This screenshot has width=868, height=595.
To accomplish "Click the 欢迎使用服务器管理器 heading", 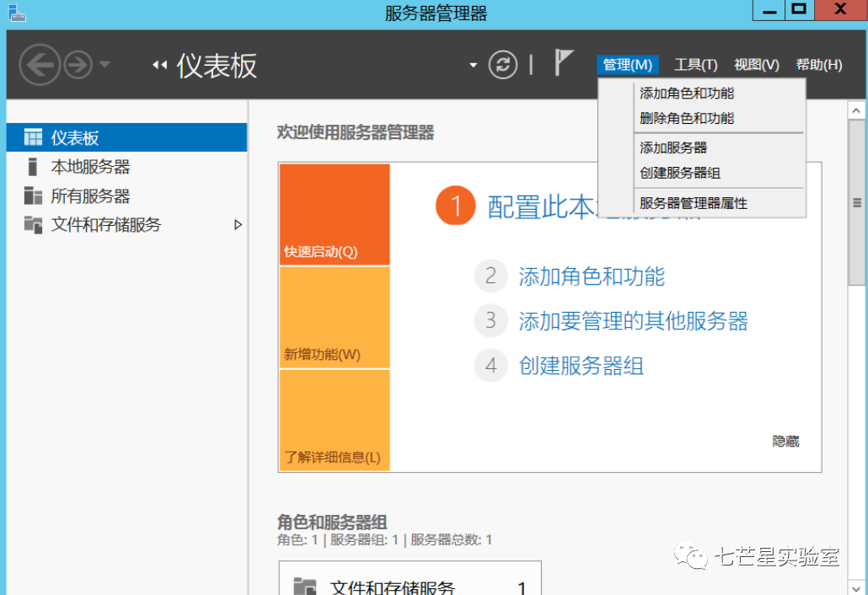I will 356,133.
